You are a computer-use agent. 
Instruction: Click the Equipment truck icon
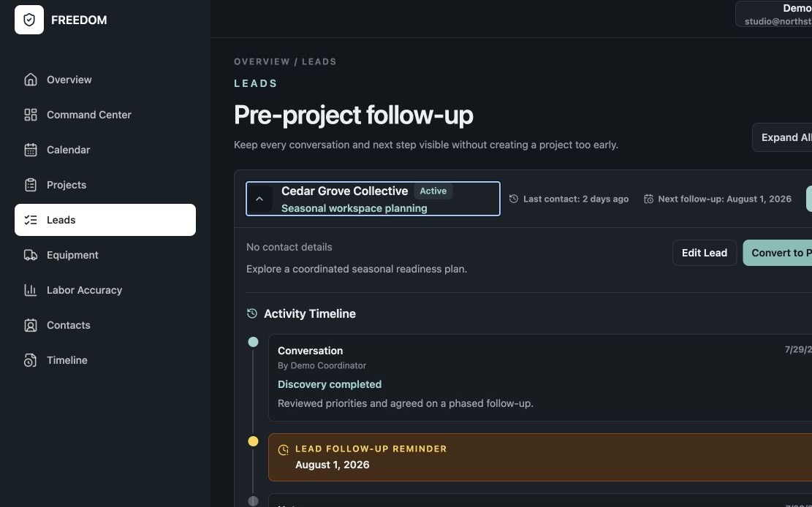click(x=31, y=255)
